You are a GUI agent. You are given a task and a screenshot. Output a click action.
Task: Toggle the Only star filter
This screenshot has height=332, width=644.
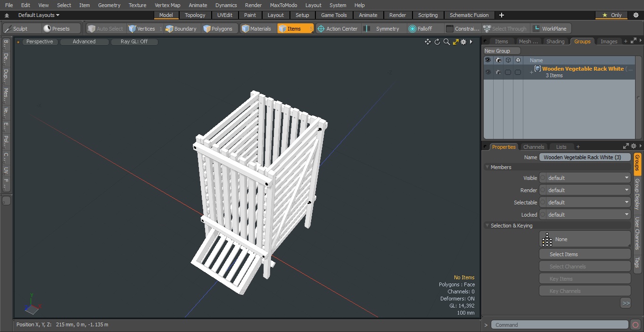(x=612, y=15)
